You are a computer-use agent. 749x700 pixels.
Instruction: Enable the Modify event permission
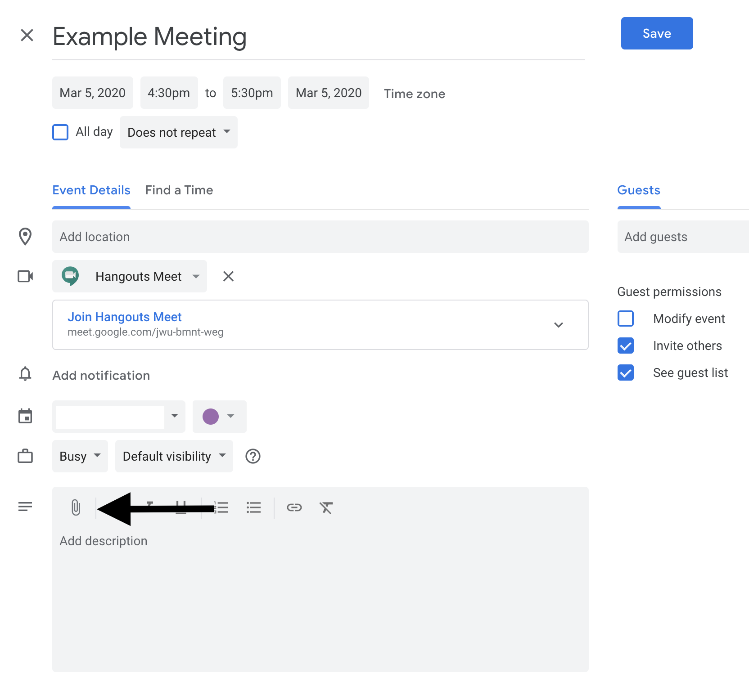click(625, 319)
